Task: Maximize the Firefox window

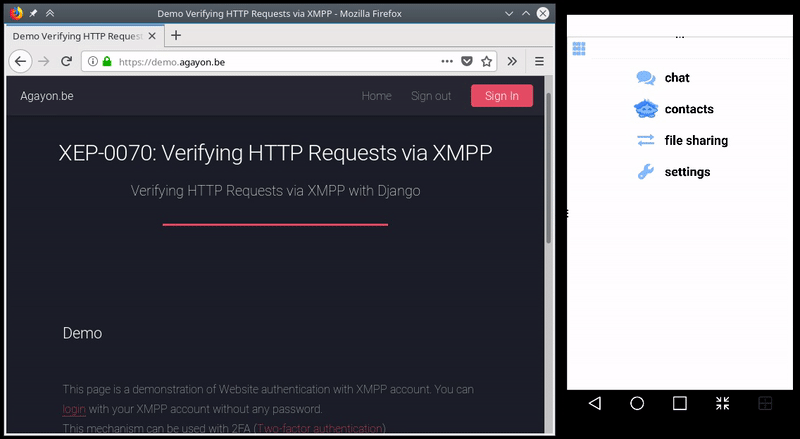Action: (x=526, y=14)
